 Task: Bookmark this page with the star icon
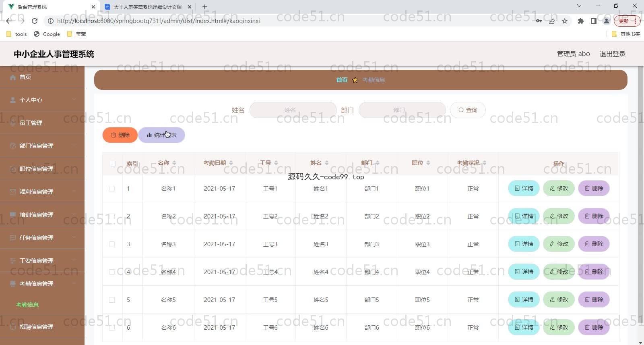pyautogui.click(x=565, y=21)
